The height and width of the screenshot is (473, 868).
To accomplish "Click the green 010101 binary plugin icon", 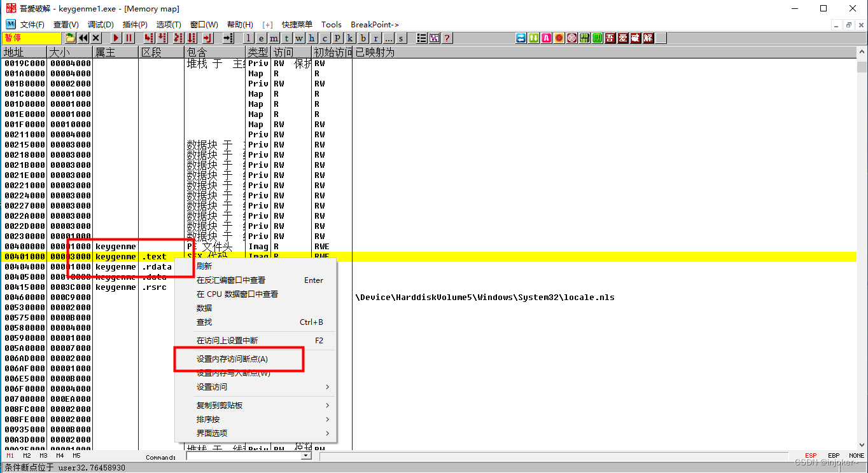I will click(584, 38).
